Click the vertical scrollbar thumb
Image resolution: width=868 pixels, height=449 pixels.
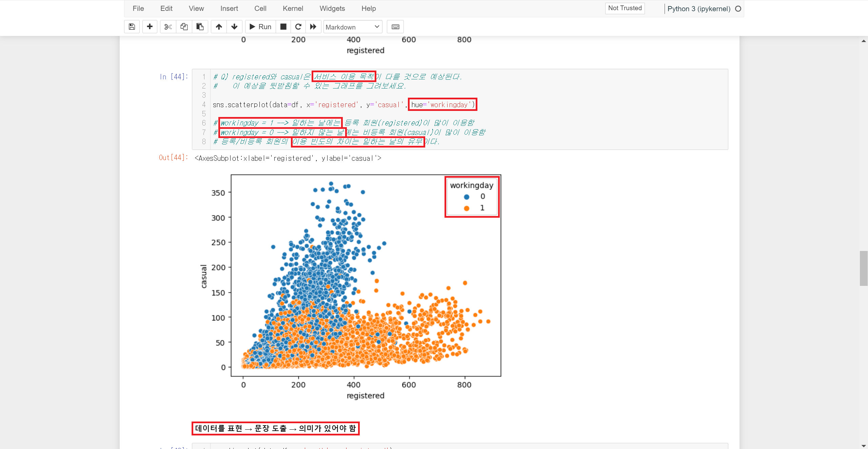point(863,268)
